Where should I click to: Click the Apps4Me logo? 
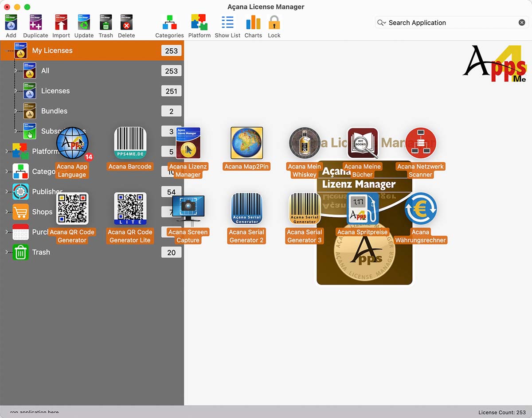pos(494,64)
